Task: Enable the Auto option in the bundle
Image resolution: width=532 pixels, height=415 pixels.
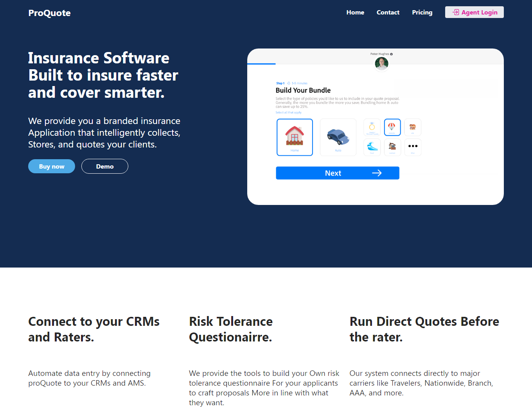Action: [338, 137]
